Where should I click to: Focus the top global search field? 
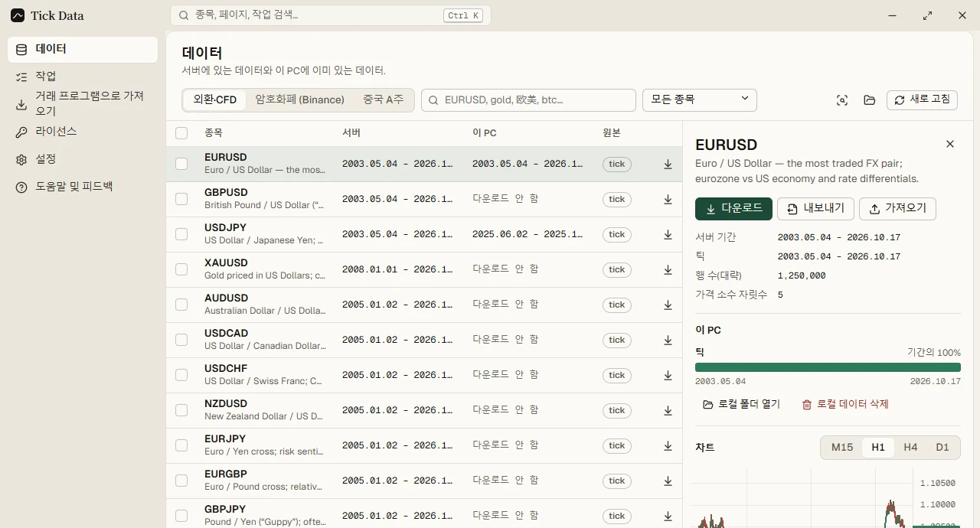tap(331, 15)
